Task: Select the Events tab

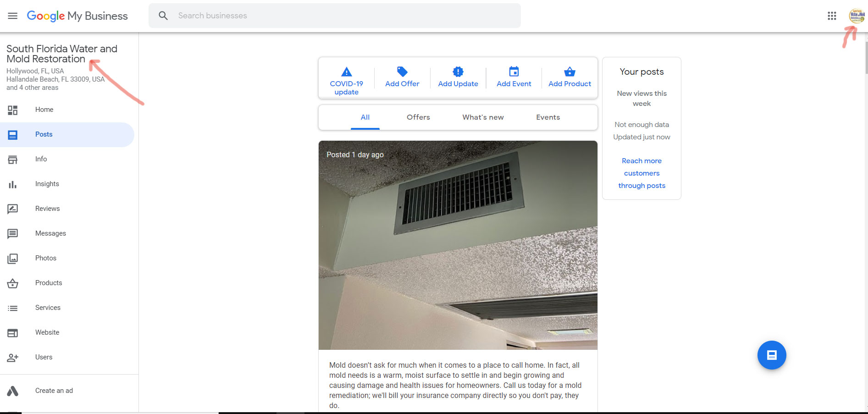Action: pyautogui.click(x=548, y=117)
